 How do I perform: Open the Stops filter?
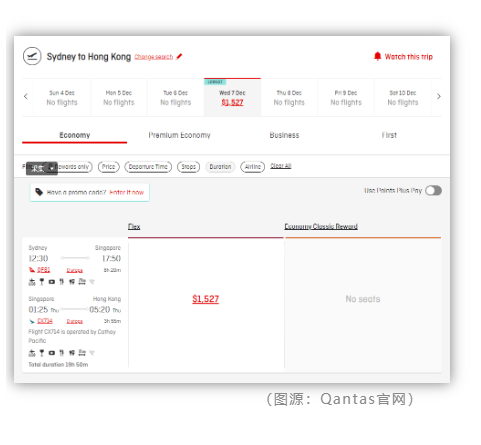coord(188,167)
